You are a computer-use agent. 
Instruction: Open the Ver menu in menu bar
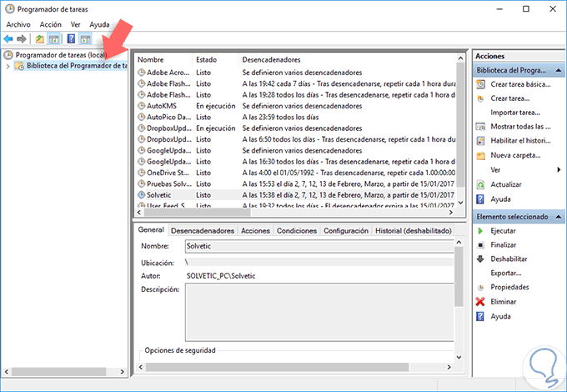[x=75, y=24]
